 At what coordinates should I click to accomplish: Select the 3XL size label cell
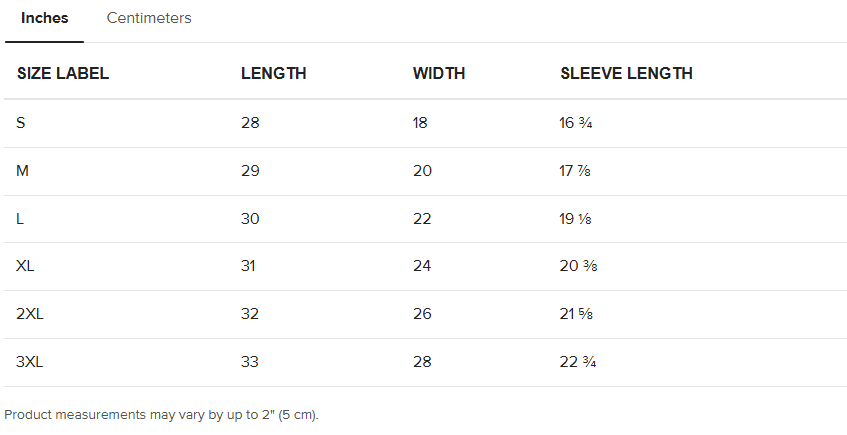(x=30, y=362)
